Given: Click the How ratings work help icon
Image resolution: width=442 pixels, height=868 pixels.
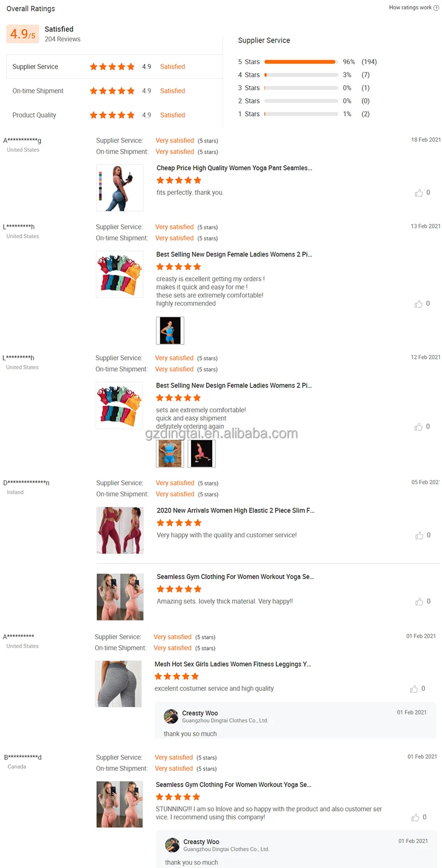Looking at the screenshot, I should tap(436, 8).
